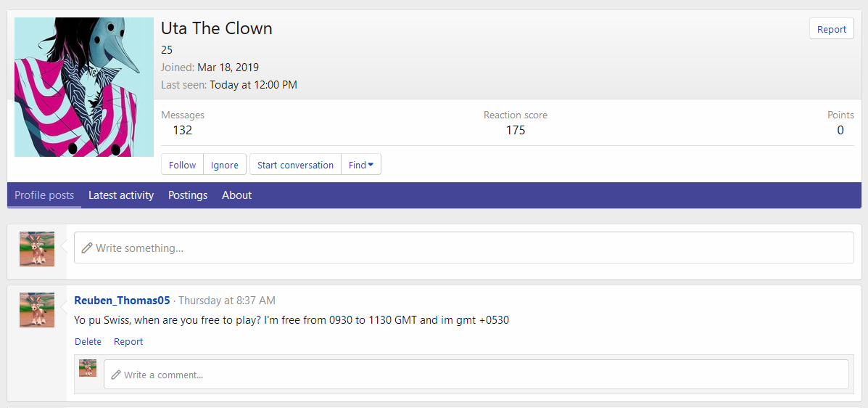Click small avatar next to comment box
Image resolution: width=868 pixels, height=408 pixels.
tap(88, 368)
